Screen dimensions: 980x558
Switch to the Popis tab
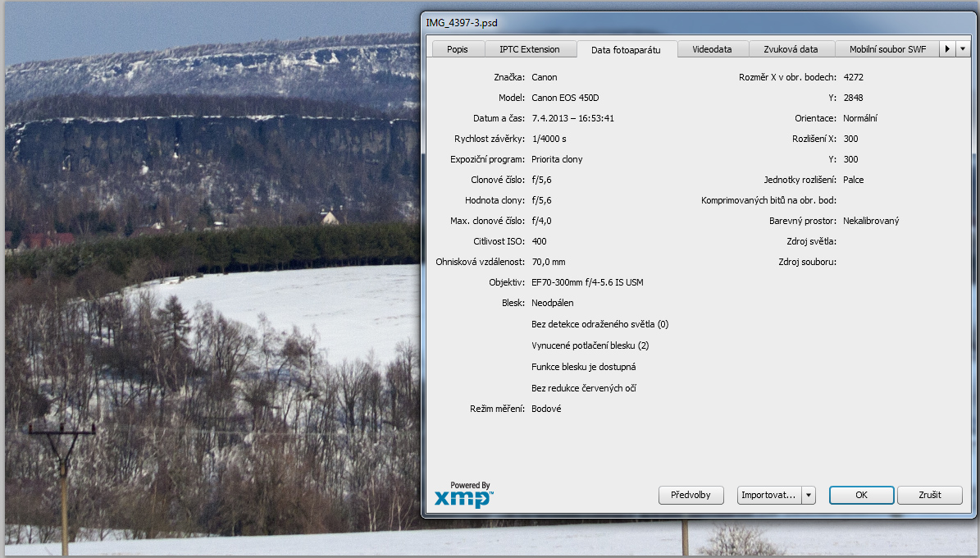458,49
